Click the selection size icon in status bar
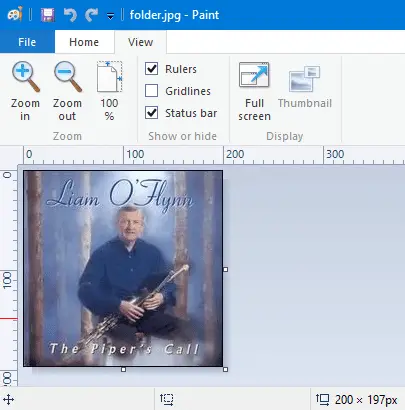 coord(167,399)
